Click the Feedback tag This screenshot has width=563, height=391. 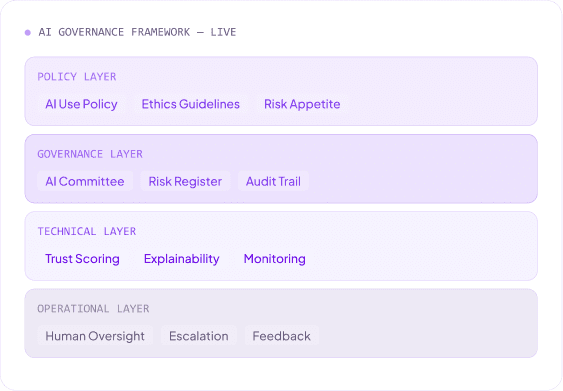pos(282,336)
